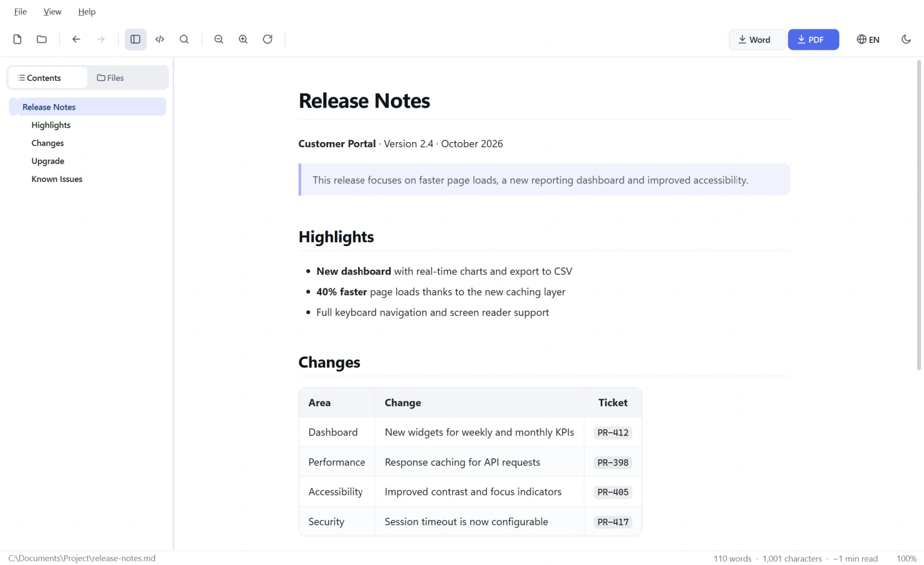The width and height of the screenshot is (924, 565).
Task: Click the 110 words count
Action: tap(732, 559)
